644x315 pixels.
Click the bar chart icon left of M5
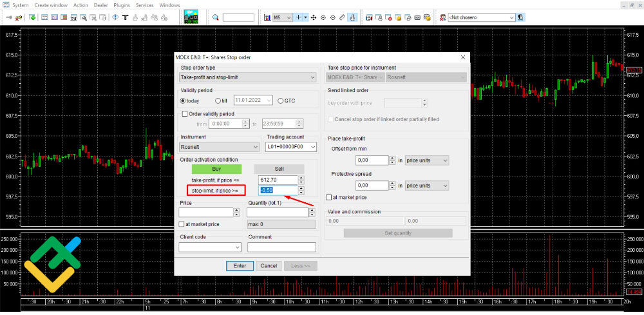coord(267,17)
